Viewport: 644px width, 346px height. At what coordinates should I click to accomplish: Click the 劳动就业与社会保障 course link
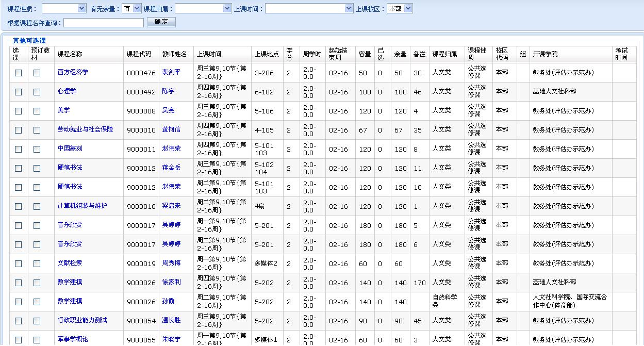click(85, 129)
